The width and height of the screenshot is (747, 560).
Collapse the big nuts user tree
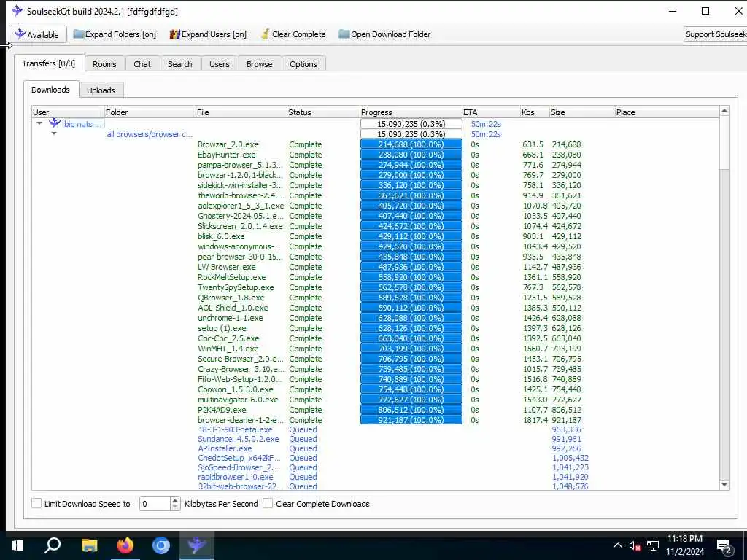click(x=39, y=123)
